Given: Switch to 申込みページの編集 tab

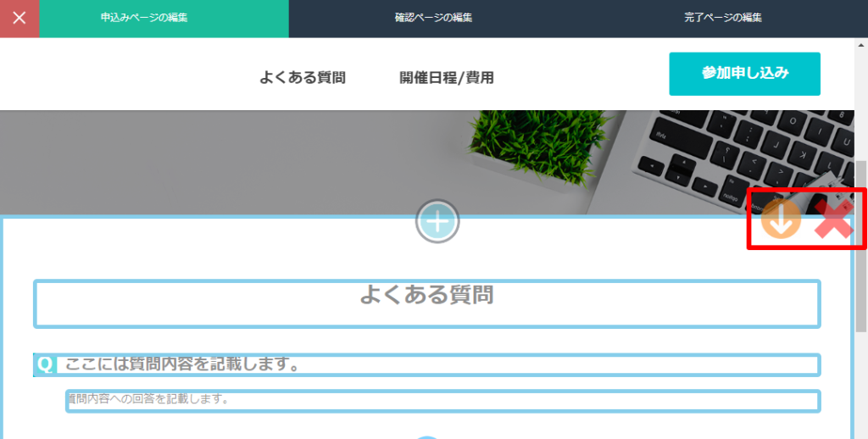Looking at the screenshot, I should coord(164,19).
